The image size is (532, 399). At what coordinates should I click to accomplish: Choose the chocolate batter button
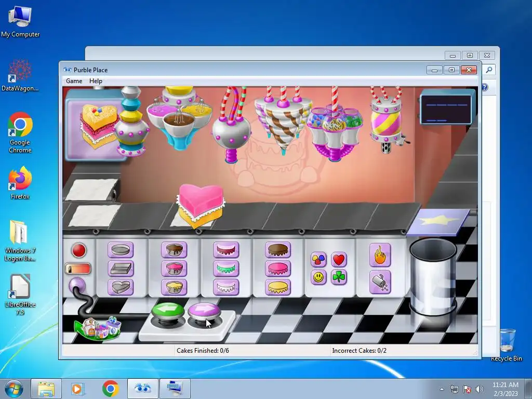[174, 250]
